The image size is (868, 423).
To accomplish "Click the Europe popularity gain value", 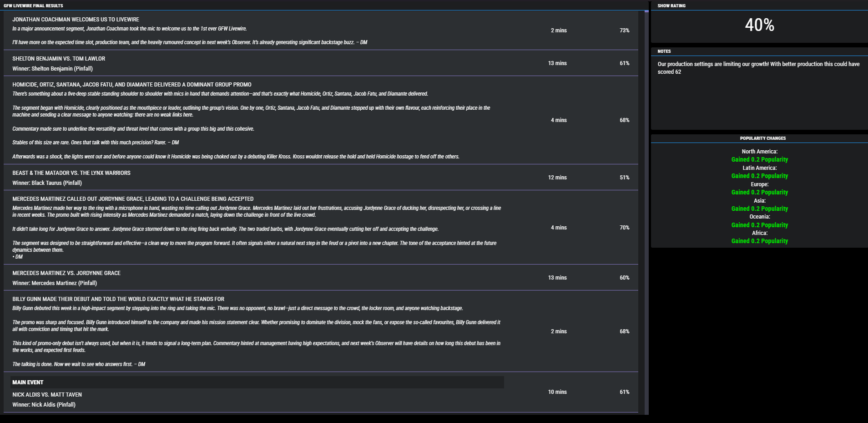I will (759, 193).
